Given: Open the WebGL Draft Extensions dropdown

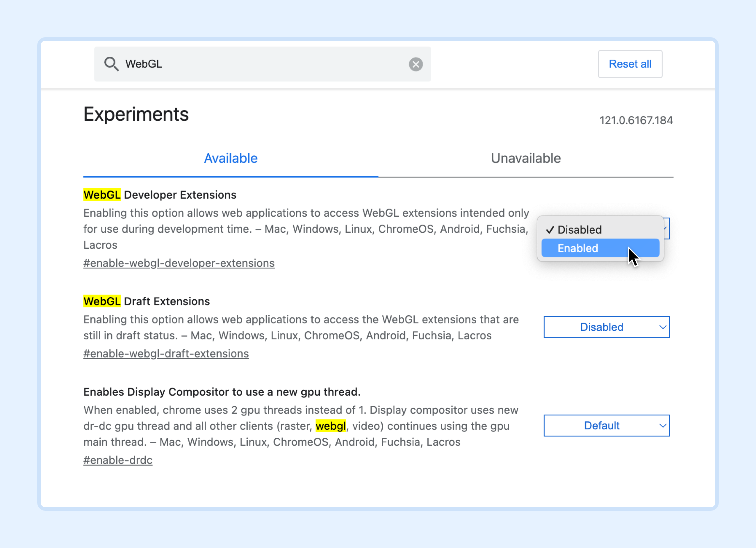Looking at the screenshot, I should pos(606,327).
